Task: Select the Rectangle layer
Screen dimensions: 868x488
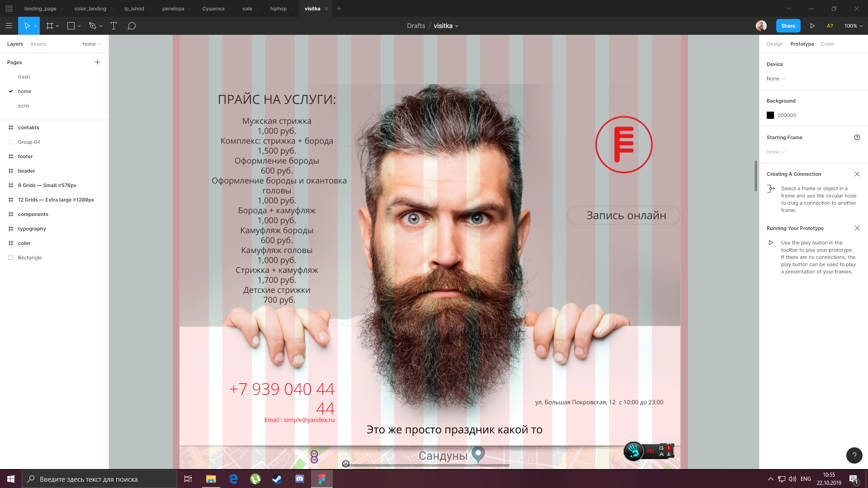Action: 30,258
